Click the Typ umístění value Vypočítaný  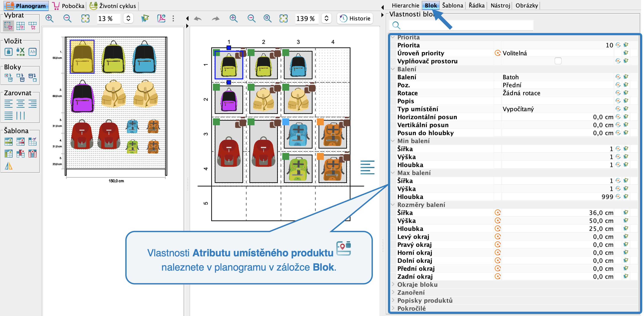[518, 109]
